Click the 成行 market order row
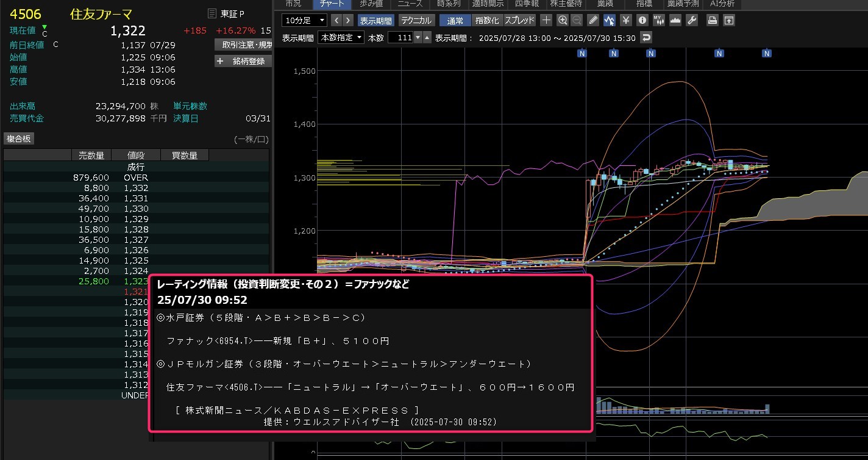Viewport: 868px width, 460px height. 136,167
